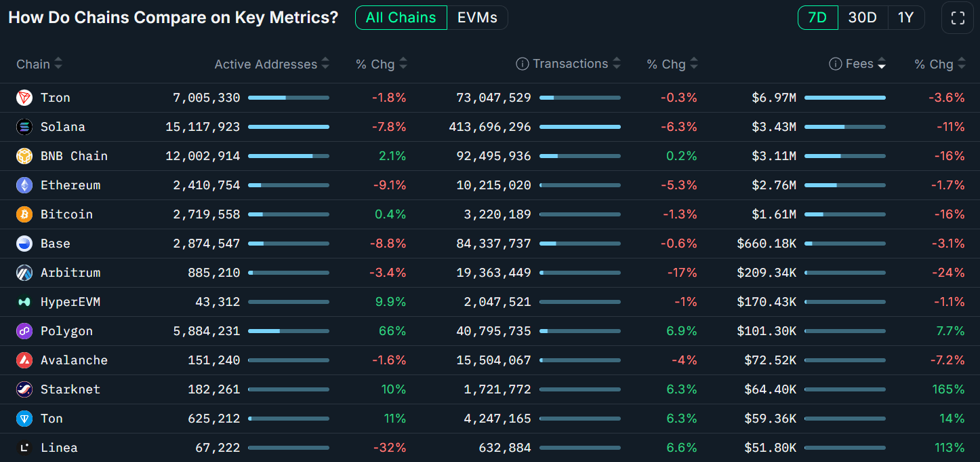980x462 pixels.
Task: Click the Transactions header label
Action: coord(571,64)
